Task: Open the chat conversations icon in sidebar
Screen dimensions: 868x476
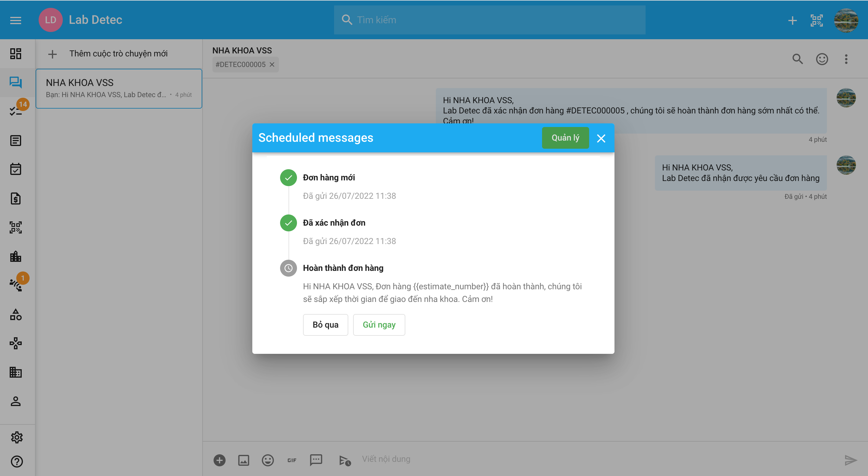Action: coord(15,83)
